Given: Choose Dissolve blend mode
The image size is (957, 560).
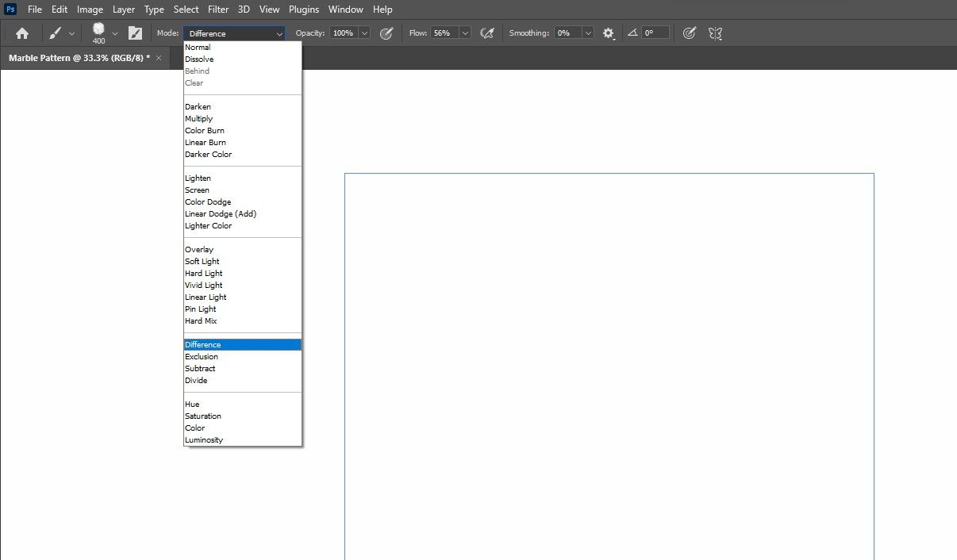Looking at the screenshot, I should coord(243,59).
